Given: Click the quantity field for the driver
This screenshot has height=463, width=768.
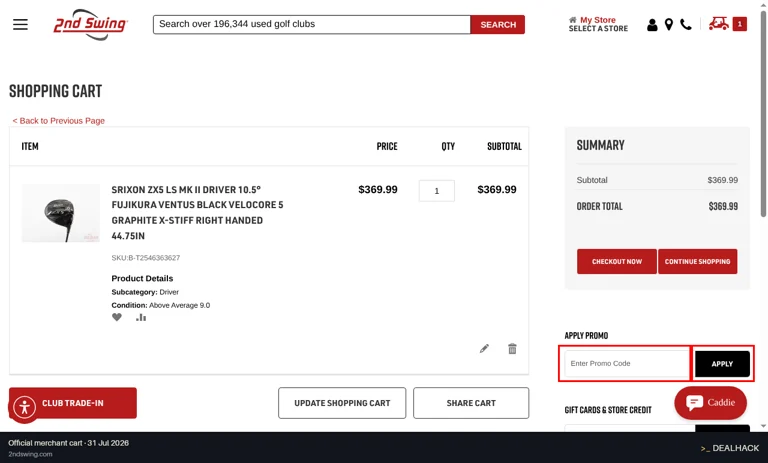Looking at the screenshot, I should pos(436,191).
